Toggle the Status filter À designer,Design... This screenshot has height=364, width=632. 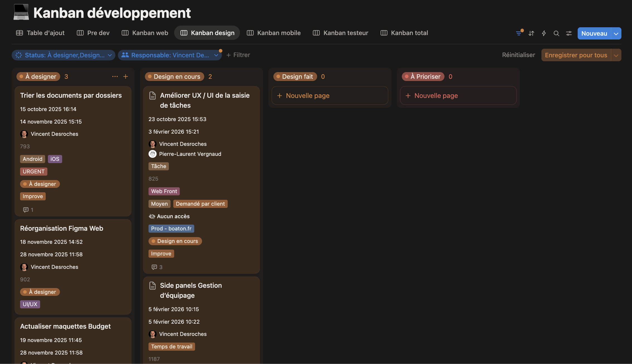63,55
